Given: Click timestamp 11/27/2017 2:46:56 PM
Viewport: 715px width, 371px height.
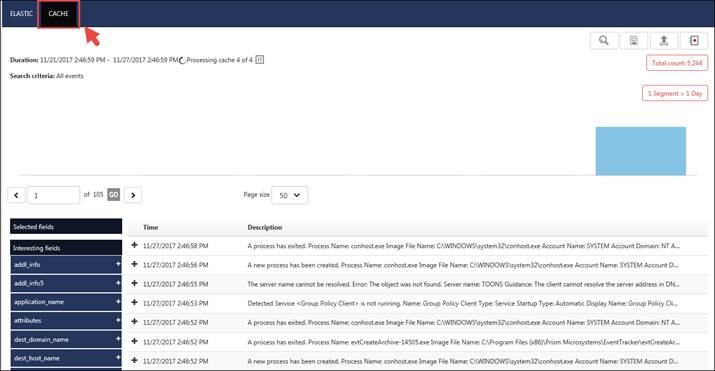Looking at the screenshot, I should (x=176, y=265).
